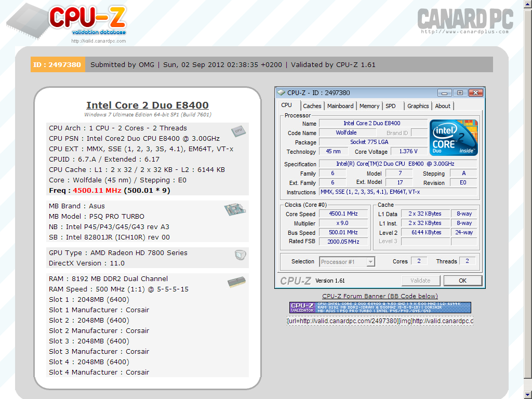Click the RAM Speed 500 MHz line
The width and height of the screenshot is (532, 399).
[x=119, y=289]
